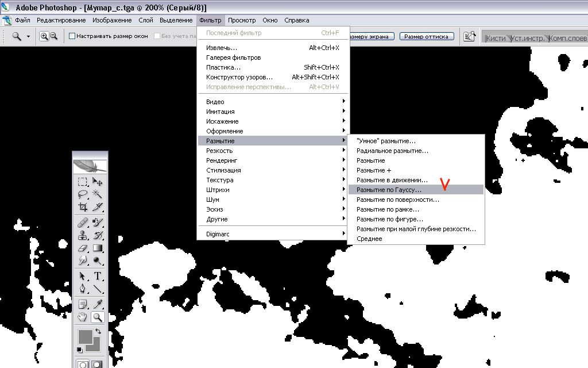The height and width of the screenshot is (368, 588).
Task: Expand the Видео filter submenu
Action: (x=273, y=102)
